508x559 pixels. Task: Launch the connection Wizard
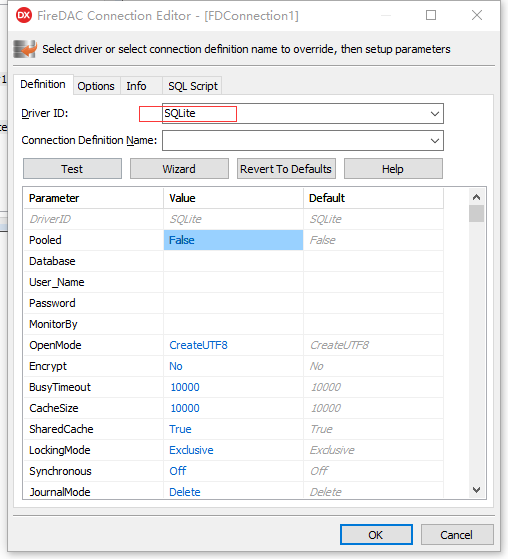point(179,169)
